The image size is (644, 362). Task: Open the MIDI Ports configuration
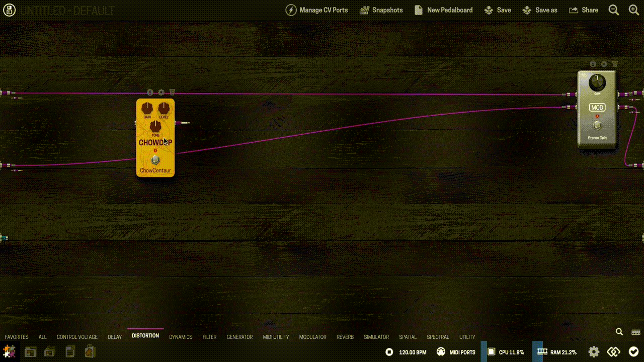[x=456, y=352]
